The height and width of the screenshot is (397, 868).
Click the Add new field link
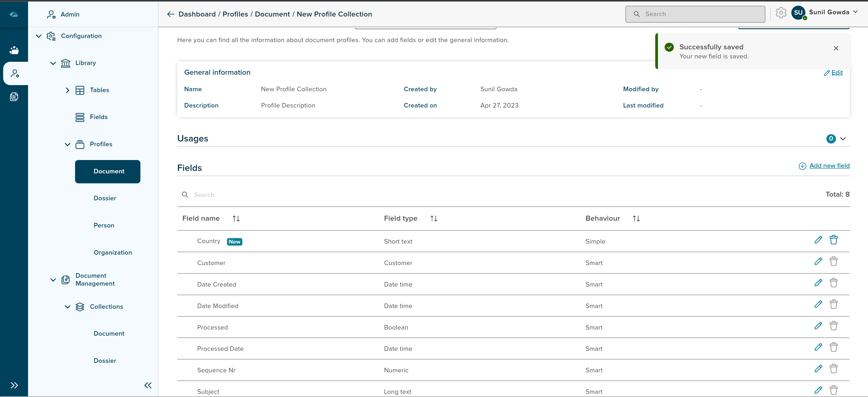pos(829,166)
